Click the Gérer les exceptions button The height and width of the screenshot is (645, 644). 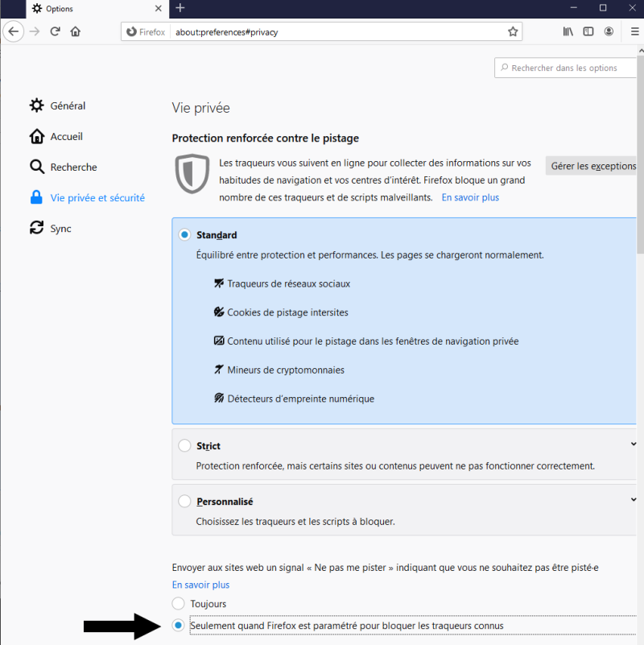pos(592,166)
